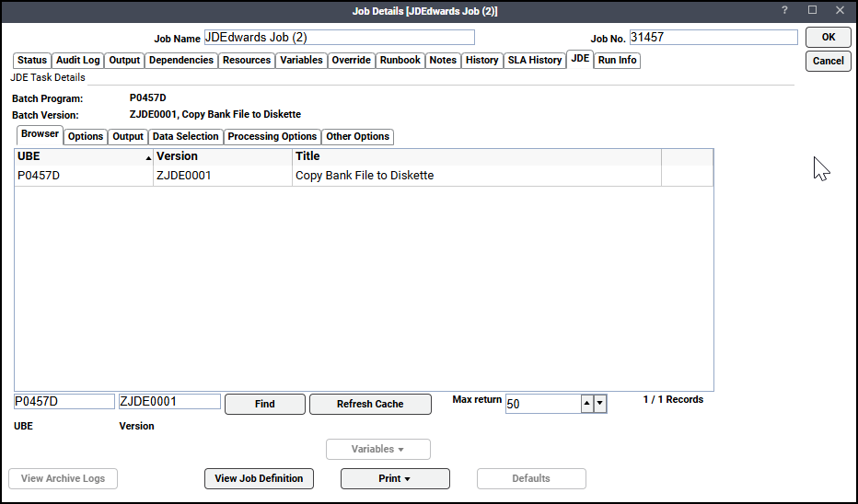Click View Archive Logs button
This screenshot has width=858, height=504.
pyautogui.click(x=63, y=478)
